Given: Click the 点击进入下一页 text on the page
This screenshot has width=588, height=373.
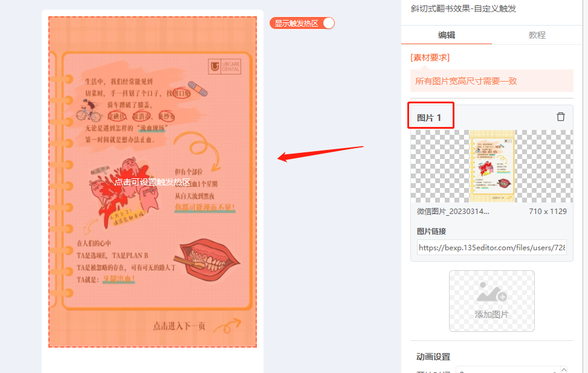Looking at the screenshot, I should [179, 326].
